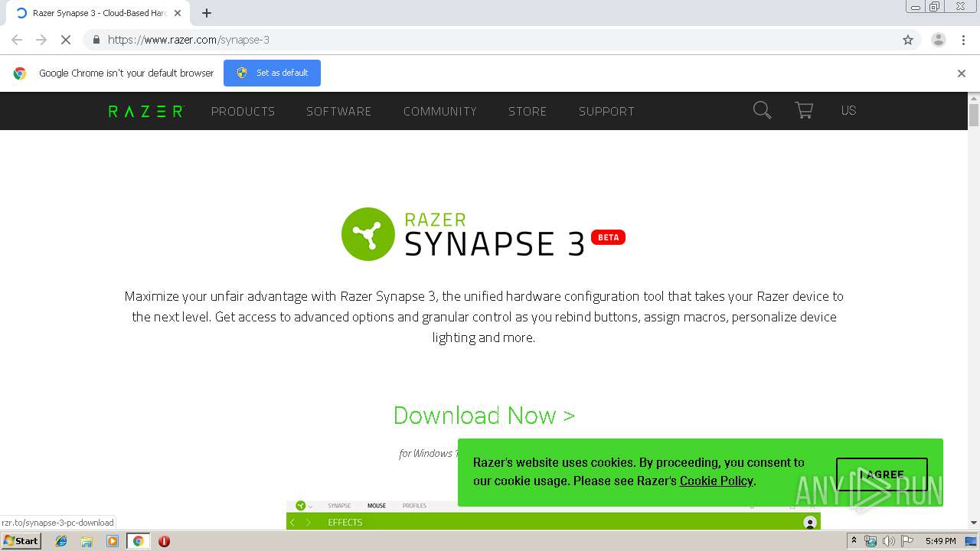This screenshot has height=551, width=980.
Task: Open the red Opera taskbar icon
Action: 164,541
